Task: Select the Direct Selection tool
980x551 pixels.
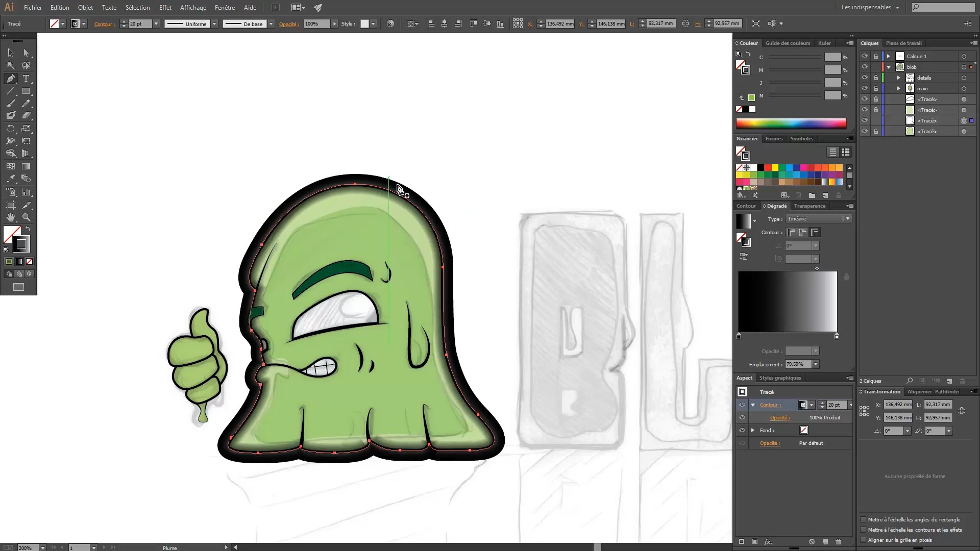Action: (x=26, y=53)
